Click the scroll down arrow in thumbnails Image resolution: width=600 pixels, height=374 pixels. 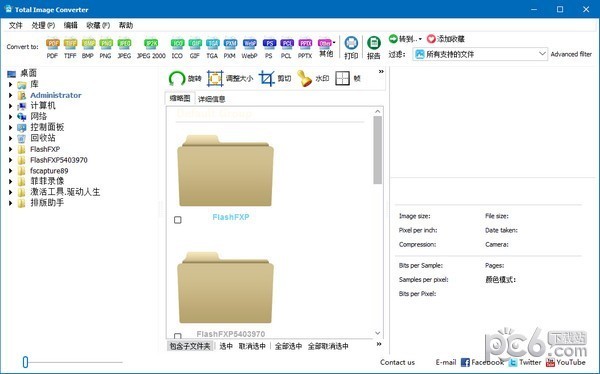(378, 333)
